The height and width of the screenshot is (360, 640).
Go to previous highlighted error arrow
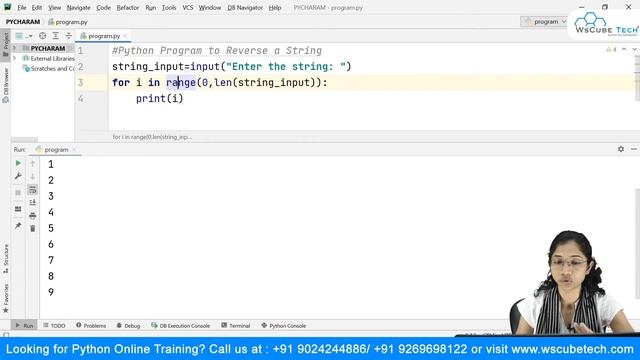click(624, 49)
